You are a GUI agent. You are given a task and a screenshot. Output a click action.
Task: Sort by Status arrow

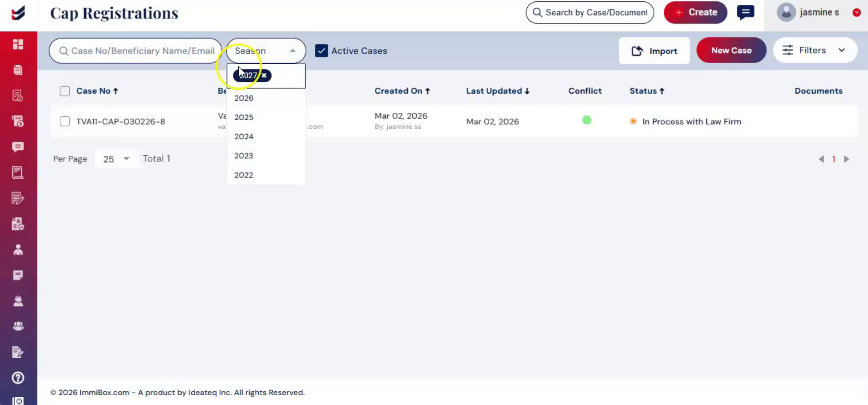(662, 91)
